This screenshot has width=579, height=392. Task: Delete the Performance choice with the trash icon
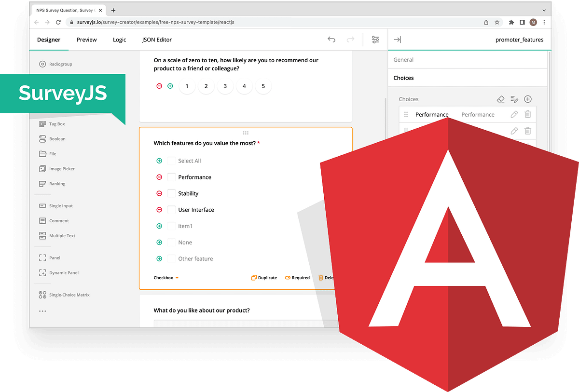pyautogui.click(x=527, y=114)
